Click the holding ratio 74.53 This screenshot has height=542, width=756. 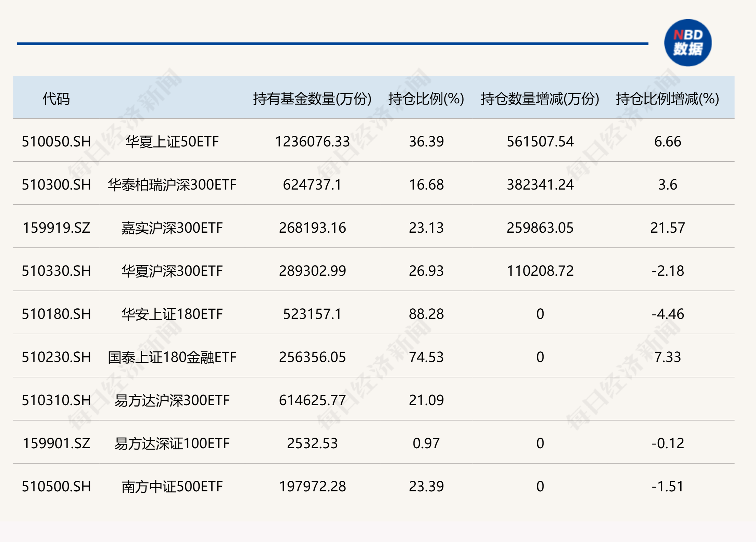point(426,357)
